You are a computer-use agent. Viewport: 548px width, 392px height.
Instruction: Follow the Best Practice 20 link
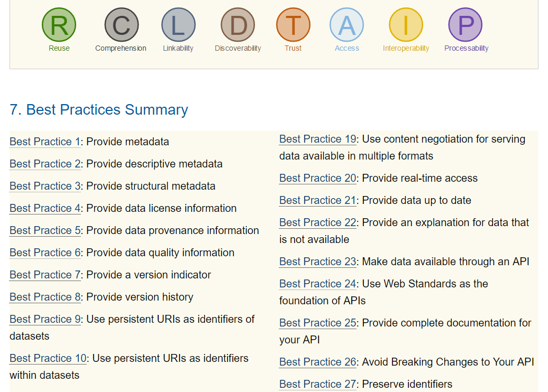click(x=317, y=178)
